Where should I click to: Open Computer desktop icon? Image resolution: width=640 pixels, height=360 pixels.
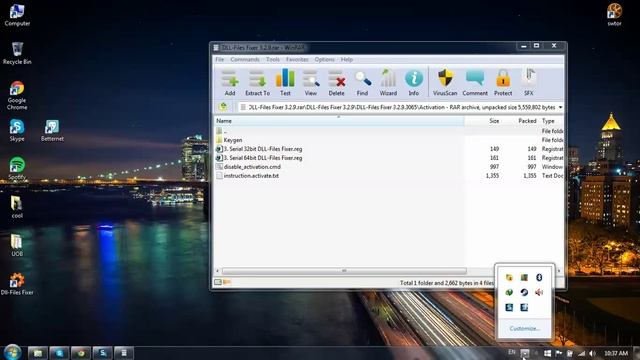click(17, 15)
